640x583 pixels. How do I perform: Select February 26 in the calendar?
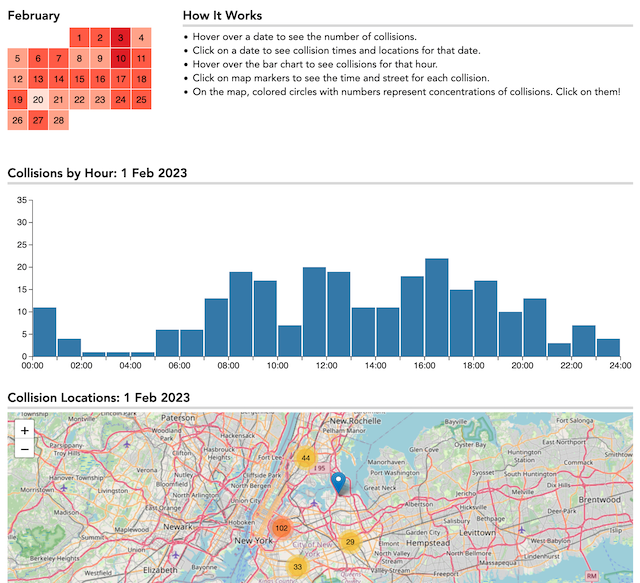18,120
